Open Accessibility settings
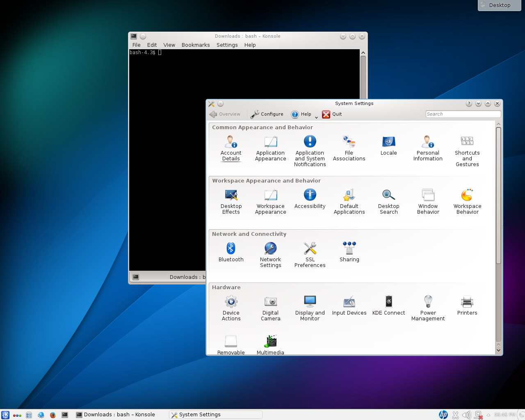 point(310,199)
